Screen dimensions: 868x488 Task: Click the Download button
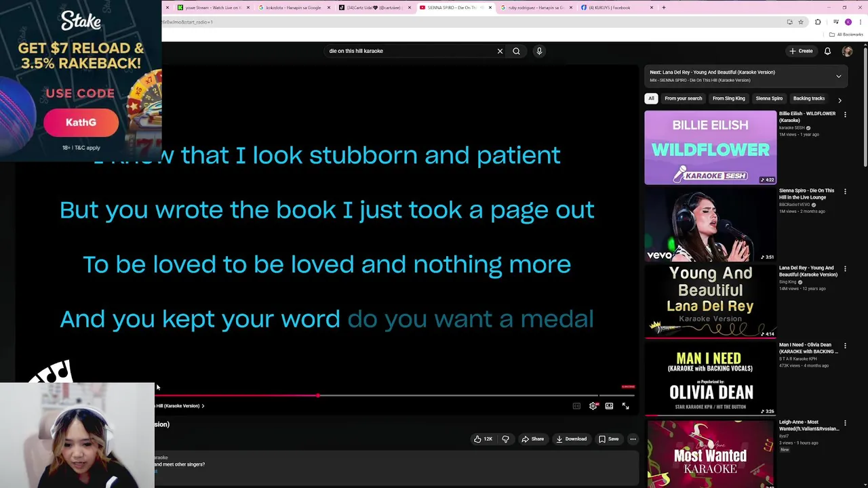point(571,439)
